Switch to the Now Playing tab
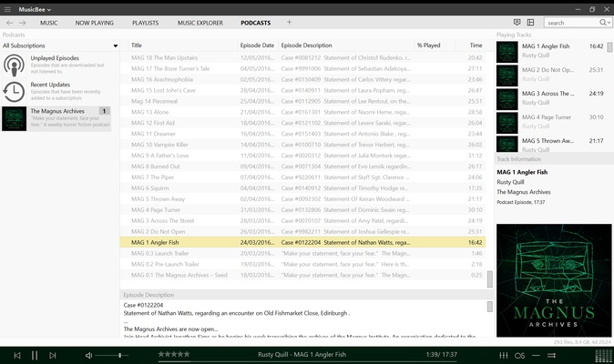This screenshot has height=364, width=614. [x=95, y=23]
